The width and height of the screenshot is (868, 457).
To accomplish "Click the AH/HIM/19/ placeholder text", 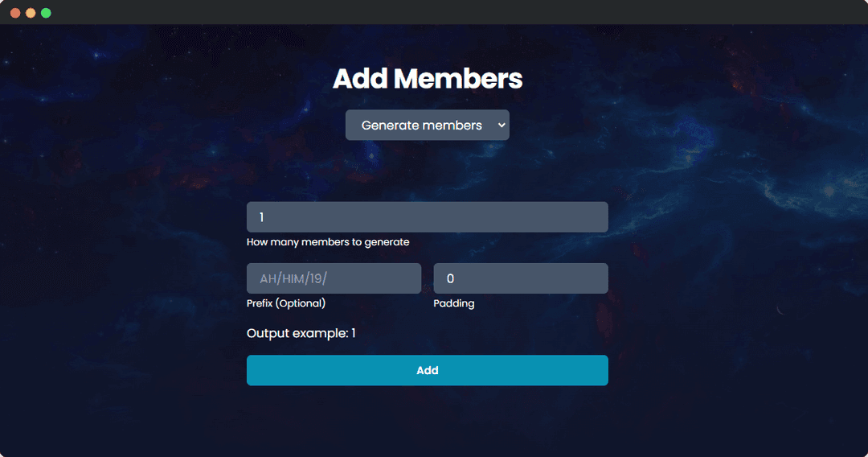I will click(x=293, y=278).
